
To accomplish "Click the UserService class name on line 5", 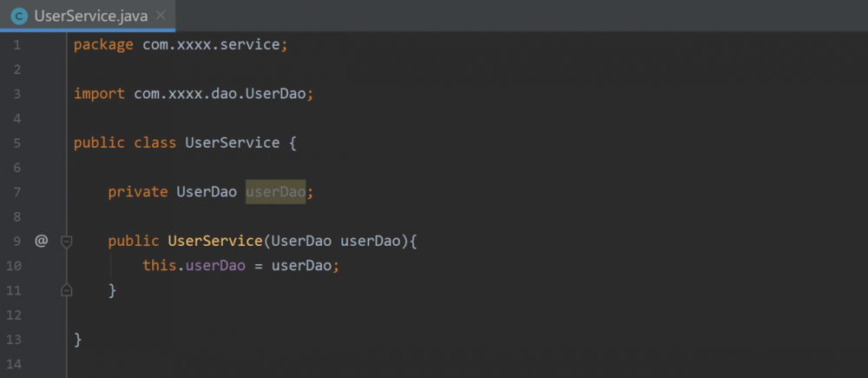I will pyautogui.click(x=232, y=143).
